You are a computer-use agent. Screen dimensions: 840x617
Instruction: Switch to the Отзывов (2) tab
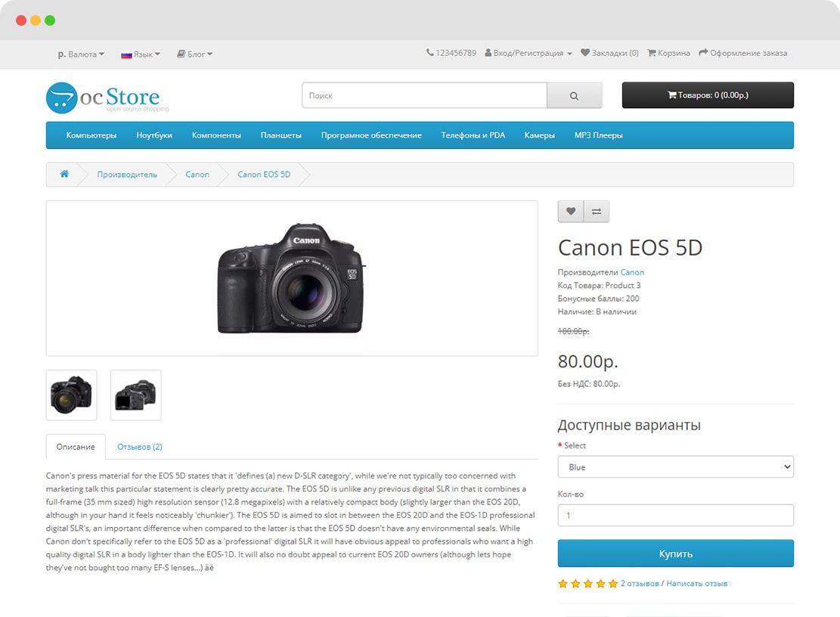[x=140, y=447]
